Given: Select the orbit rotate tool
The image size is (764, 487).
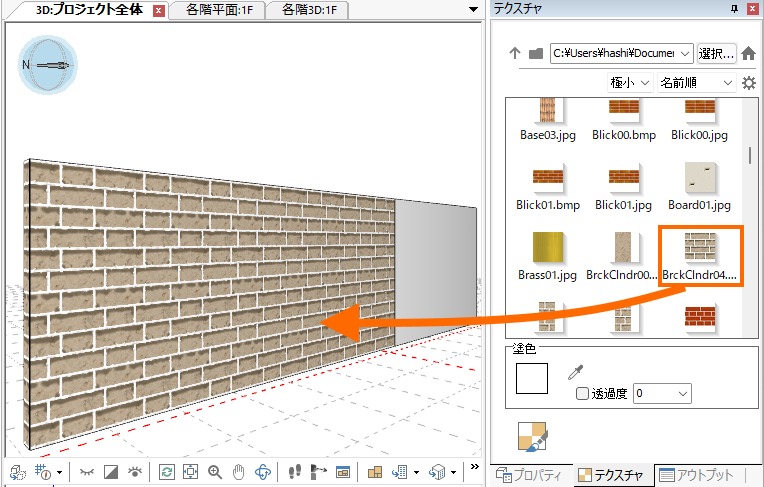Looking at the screenshot, I should [x=263, y=472].
